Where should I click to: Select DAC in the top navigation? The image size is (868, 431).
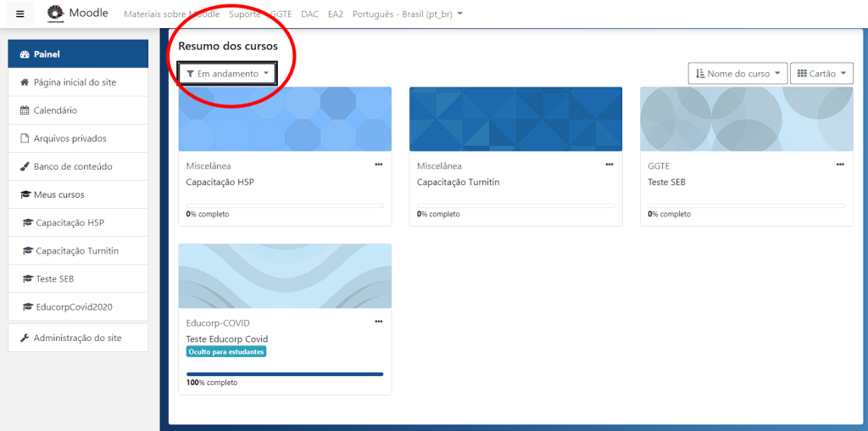309,14
